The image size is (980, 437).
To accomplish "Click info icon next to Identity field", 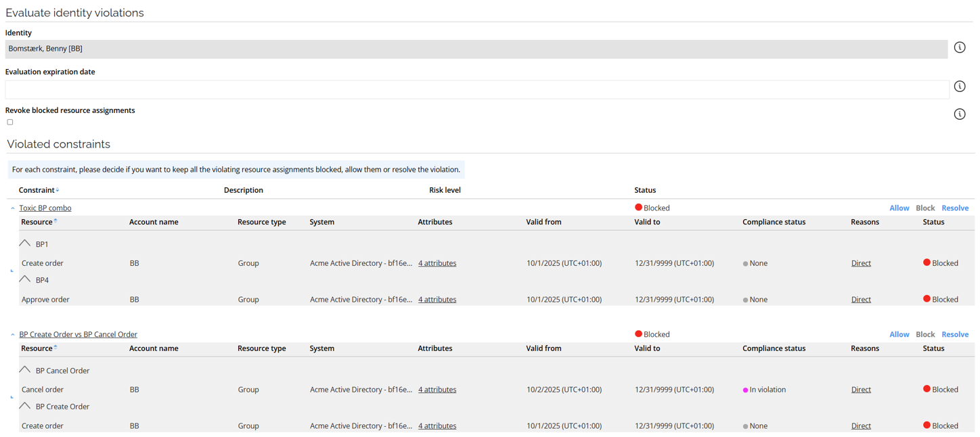I will pyautogui.click(x=959, y=47).
